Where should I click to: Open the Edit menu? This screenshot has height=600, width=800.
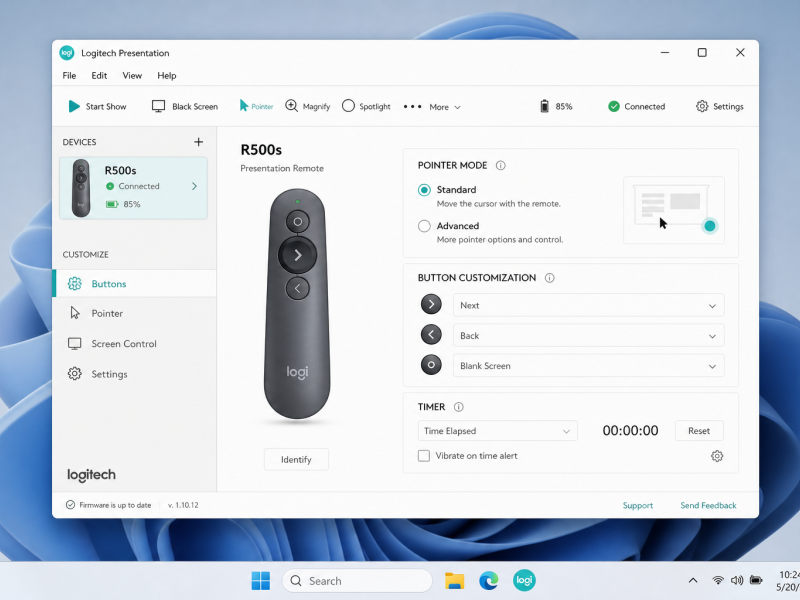pos(99,76)
